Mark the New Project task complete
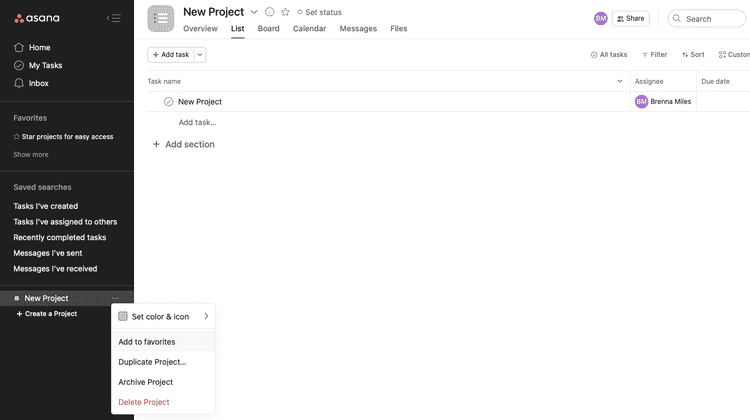Image resolution: width=750 pixels, height=420 pixels. click(x=168, y=102)
